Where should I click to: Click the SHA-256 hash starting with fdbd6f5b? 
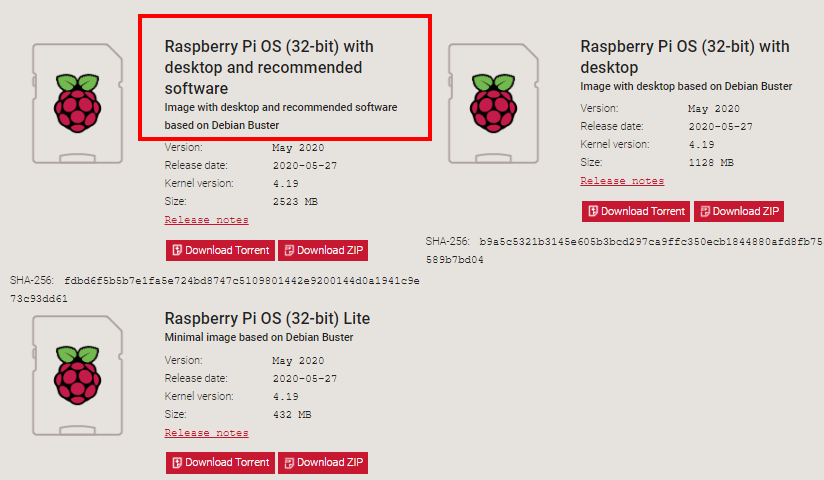point(215,290)
